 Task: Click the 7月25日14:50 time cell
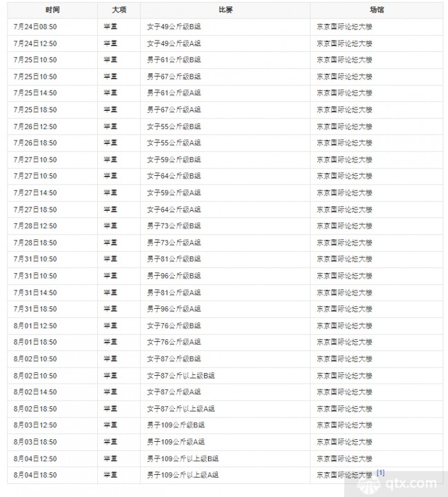tap(52, 93)
